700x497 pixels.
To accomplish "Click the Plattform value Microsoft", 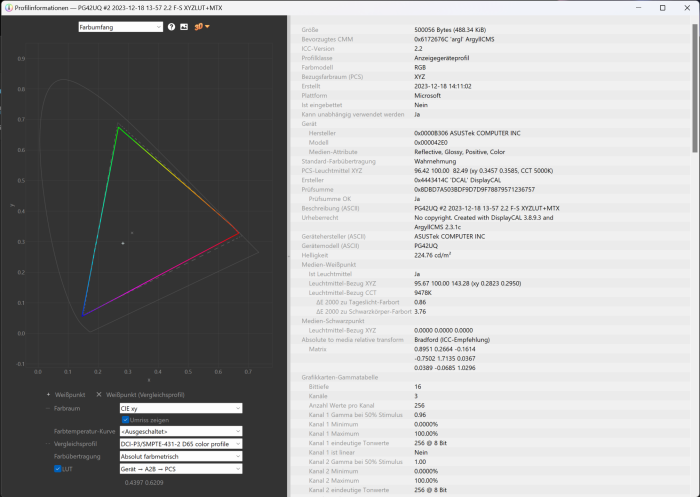I will coord(427,96).
